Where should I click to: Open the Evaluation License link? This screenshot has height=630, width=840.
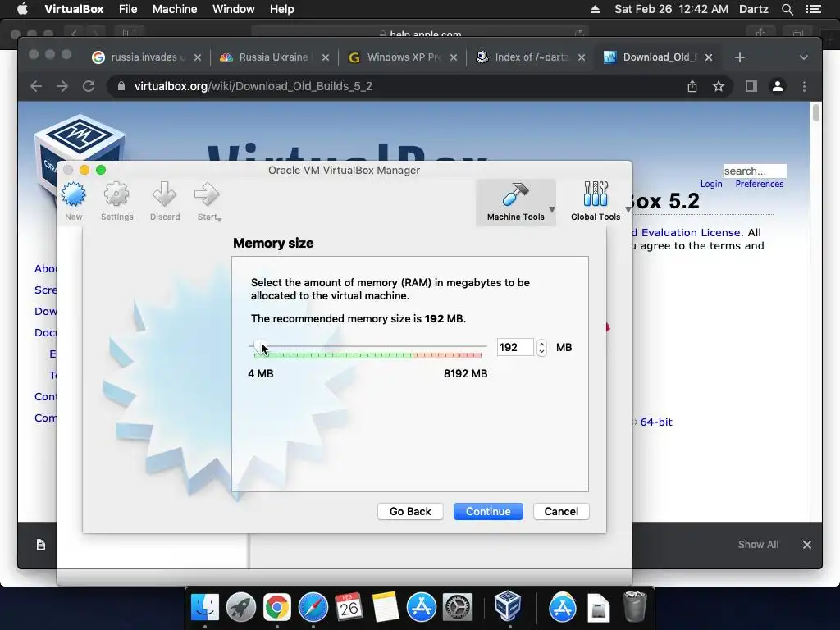(691, 232)
